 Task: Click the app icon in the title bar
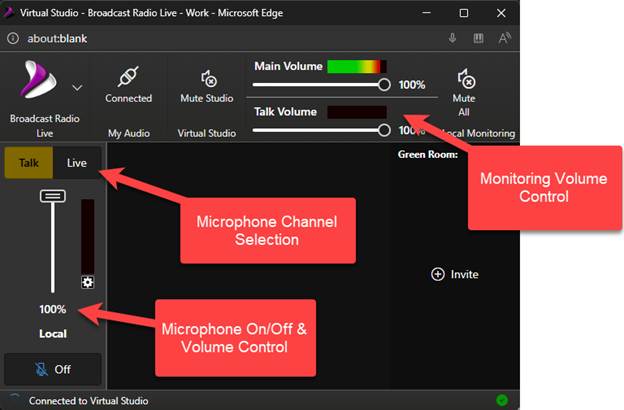(8, 12)
